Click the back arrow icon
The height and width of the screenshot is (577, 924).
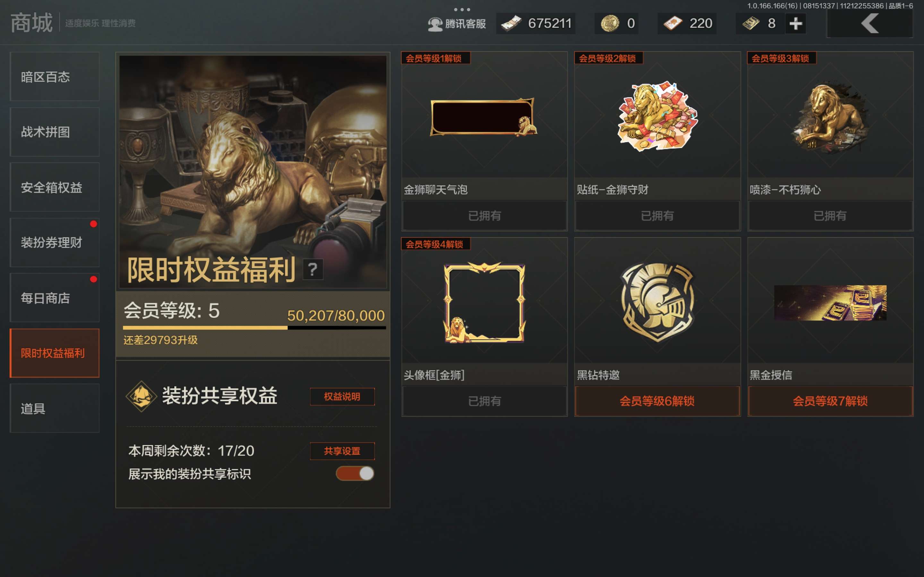click(x=870, y=23)
